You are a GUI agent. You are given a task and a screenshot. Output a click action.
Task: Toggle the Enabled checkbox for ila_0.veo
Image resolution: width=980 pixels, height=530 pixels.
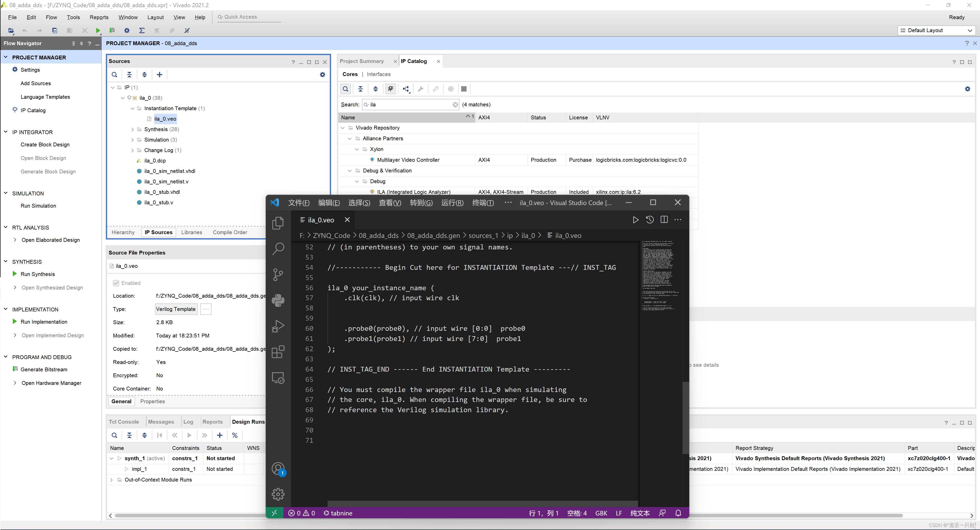[x=116, y=283]
